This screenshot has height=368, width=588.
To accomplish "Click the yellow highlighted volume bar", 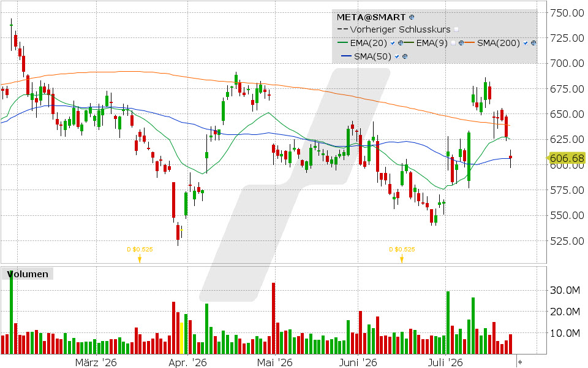I will pos(181,339).
